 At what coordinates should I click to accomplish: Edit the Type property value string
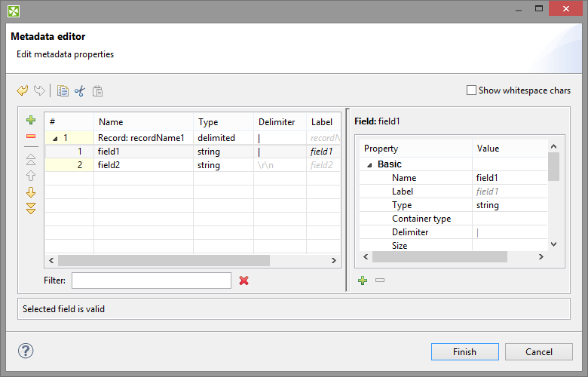click(x=510, y=205)
